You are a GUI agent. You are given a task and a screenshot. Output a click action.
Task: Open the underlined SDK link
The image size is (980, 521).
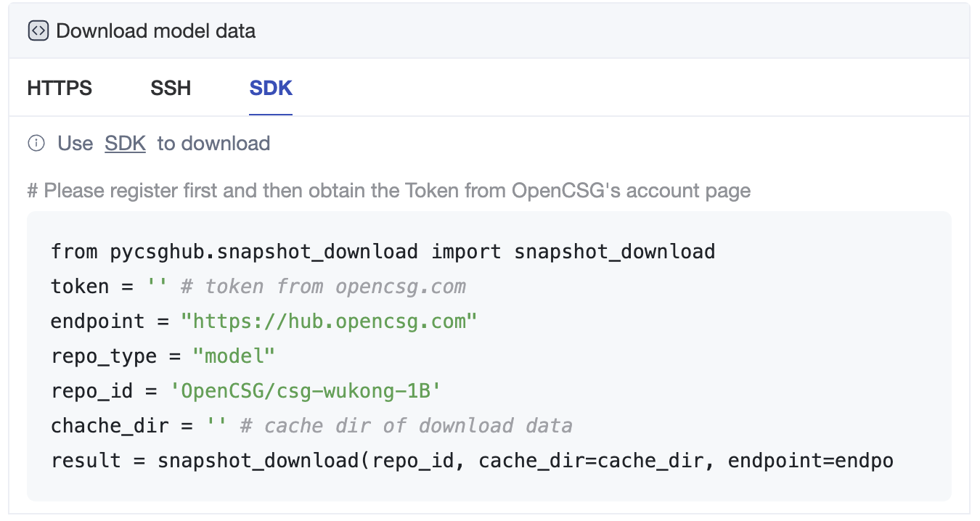coord(125,144)
